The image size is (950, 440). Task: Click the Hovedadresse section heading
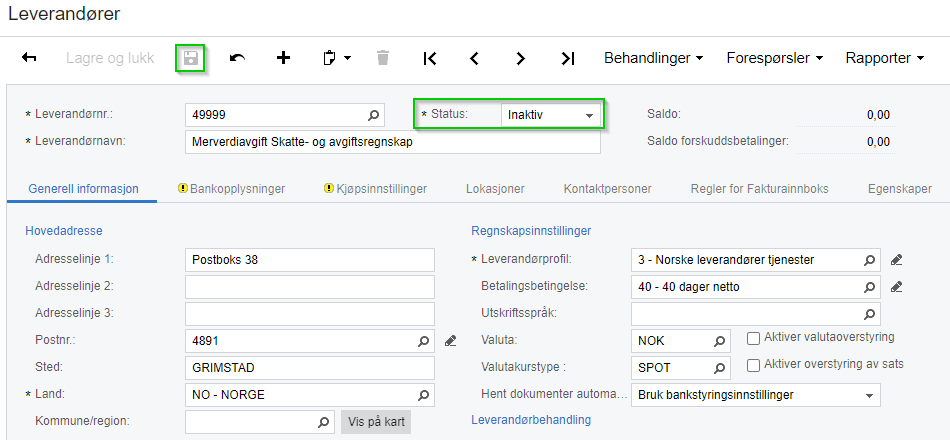[64, 230]
